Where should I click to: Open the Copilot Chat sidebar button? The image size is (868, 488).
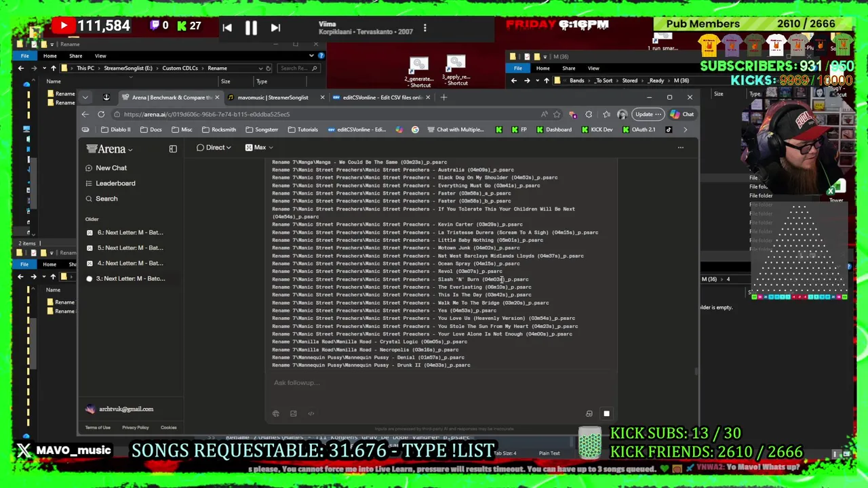pos(683,114)
